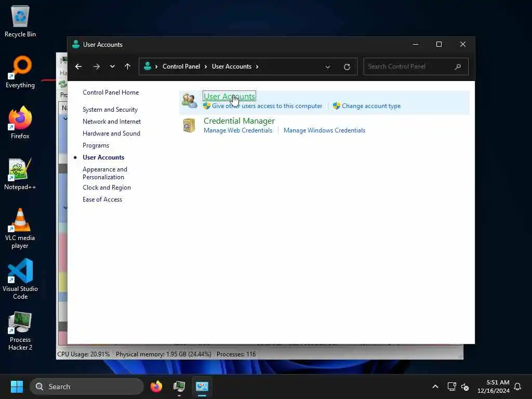Select the Visual Studio Code shortcut
Screen dimensions: 532x399
[20, 279]
